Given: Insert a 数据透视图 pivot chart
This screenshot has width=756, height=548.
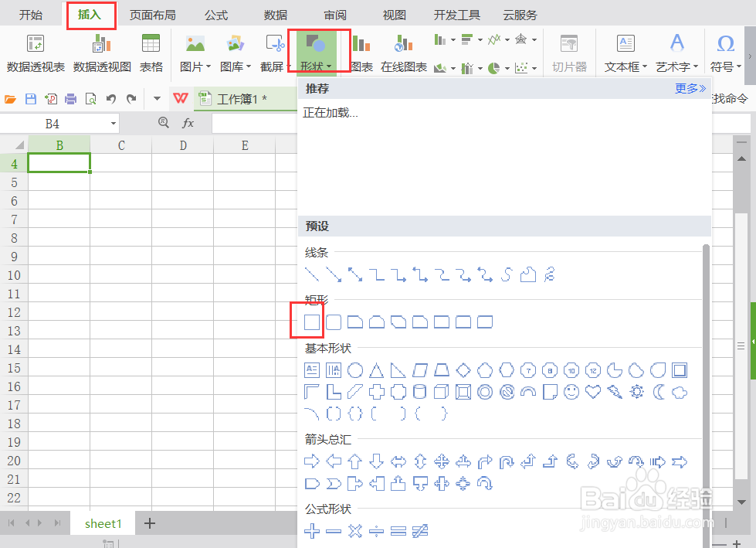Looking at the screenshot, I should (x=102, y=53).
